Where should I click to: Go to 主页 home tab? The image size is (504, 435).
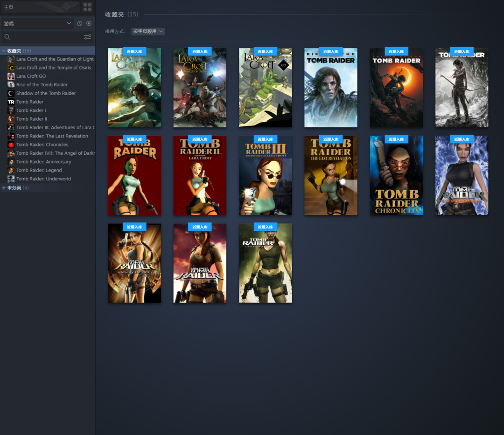point(9,7)
